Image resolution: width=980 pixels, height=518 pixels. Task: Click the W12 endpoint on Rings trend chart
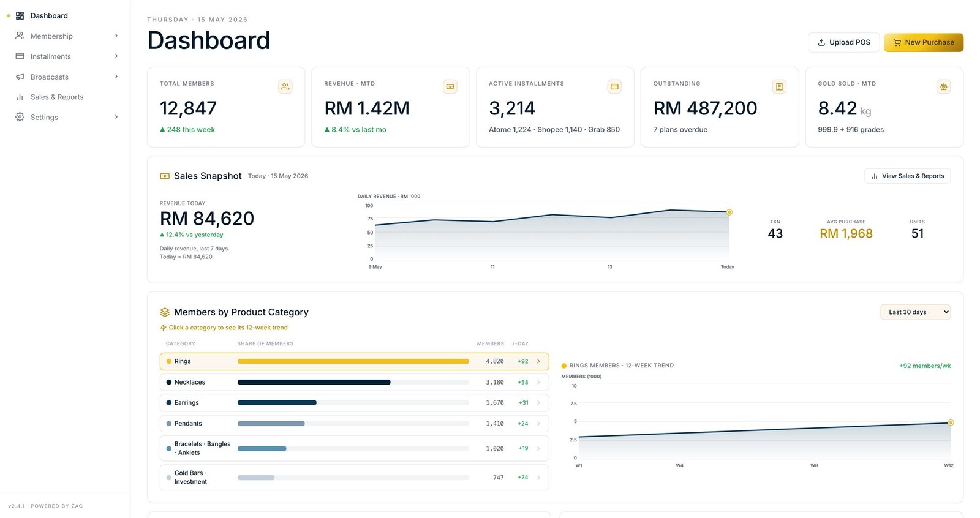pos(951,422)
